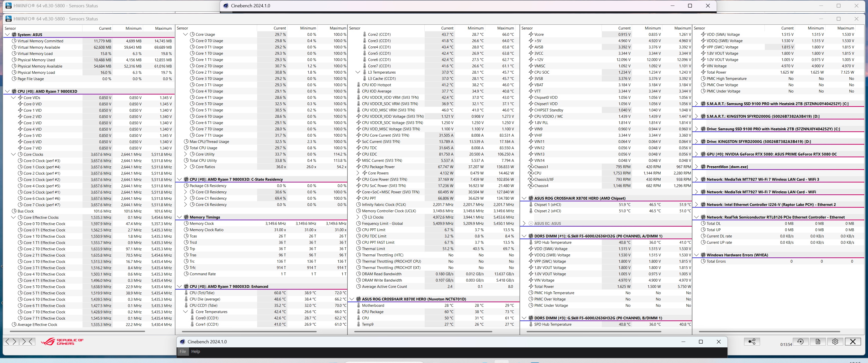The height and width of the screenshot is (363, 868).
Task: Click the Cinebench icon in bottom titlebar
Action: tap(182, 342)
